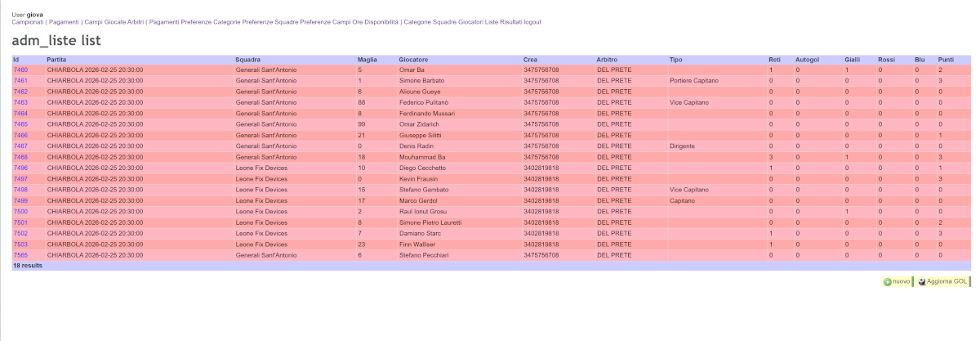Open record ID 7463 for Federico Pulitanò

click(20, 102)
